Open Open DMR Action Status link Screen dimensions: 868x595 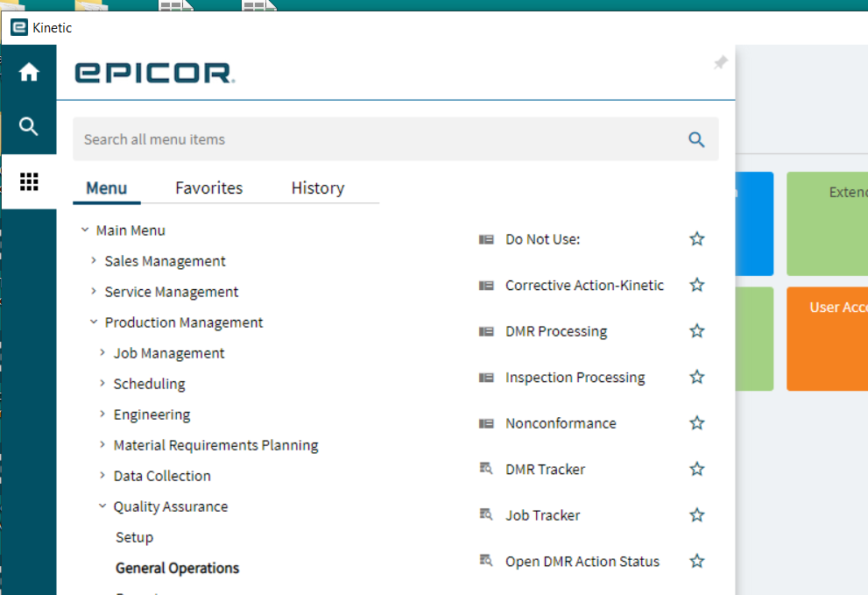(582, 561)
